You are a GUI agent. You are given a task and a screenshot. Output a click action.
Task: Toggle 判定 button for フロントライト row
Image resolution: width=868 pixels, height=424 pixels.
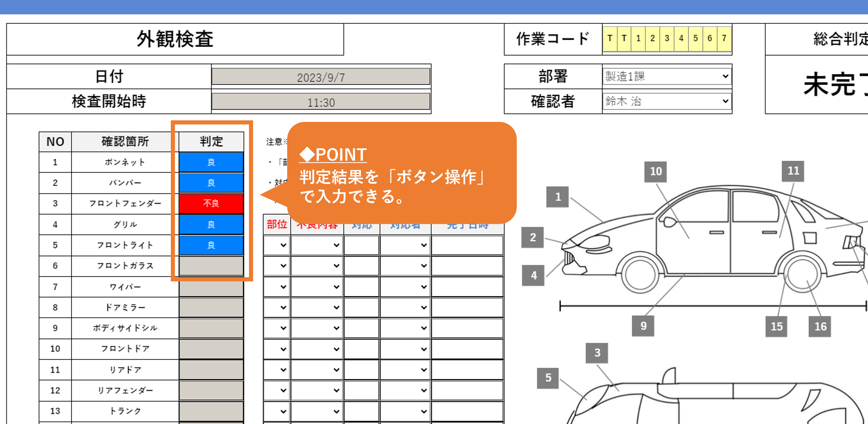(211, 245)
